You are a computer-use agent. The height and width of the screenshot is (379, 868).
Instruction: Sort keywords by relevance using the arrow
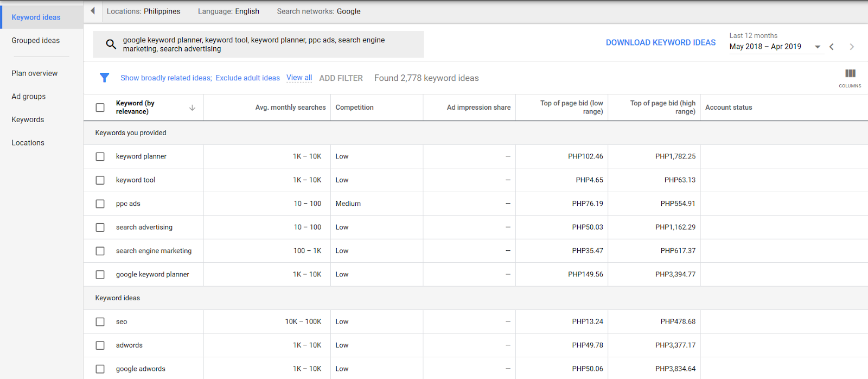pyautogui.click(x=192, y=108)
